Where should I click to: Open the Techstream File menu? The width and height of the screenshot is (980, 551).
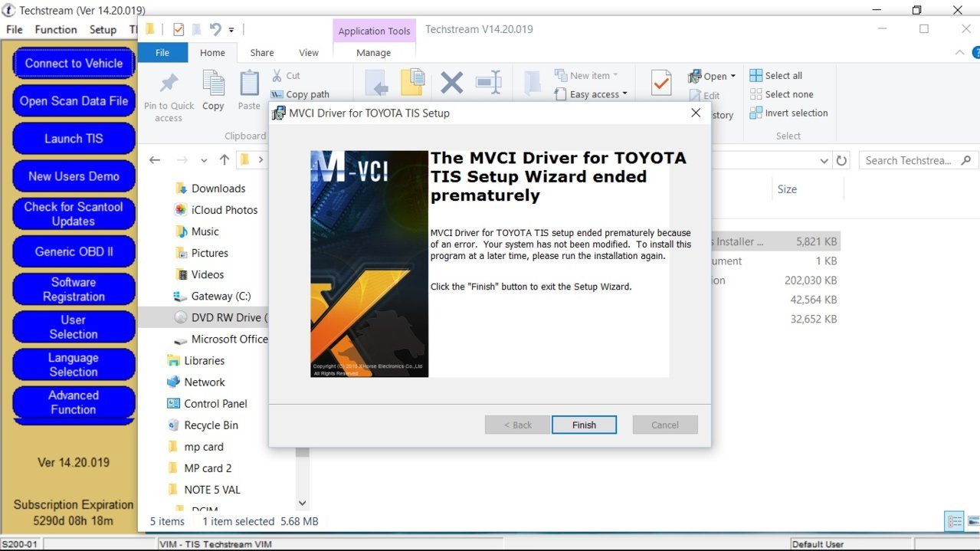pyautogui.click(x=15, y=30)
